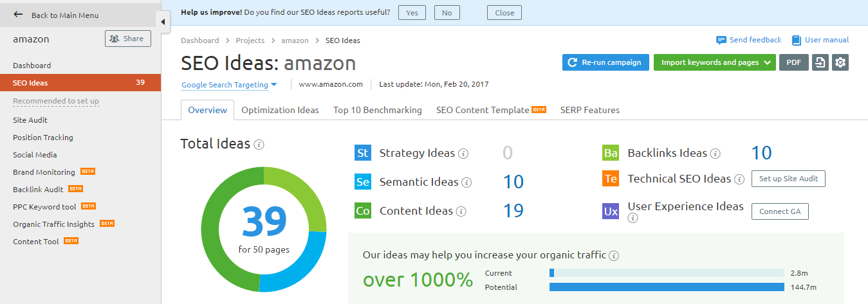
Task: Click the Re-run campaign button
Action: point(605,62)
